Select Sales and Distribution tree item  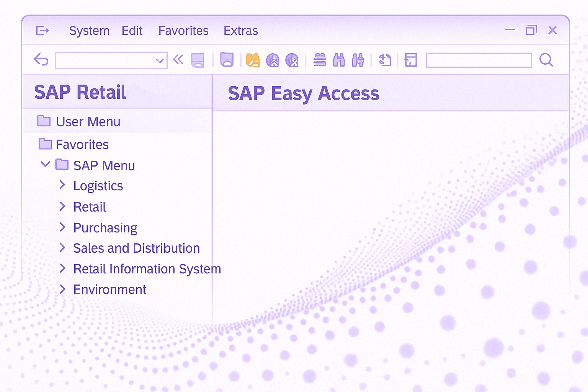point(137,248)
